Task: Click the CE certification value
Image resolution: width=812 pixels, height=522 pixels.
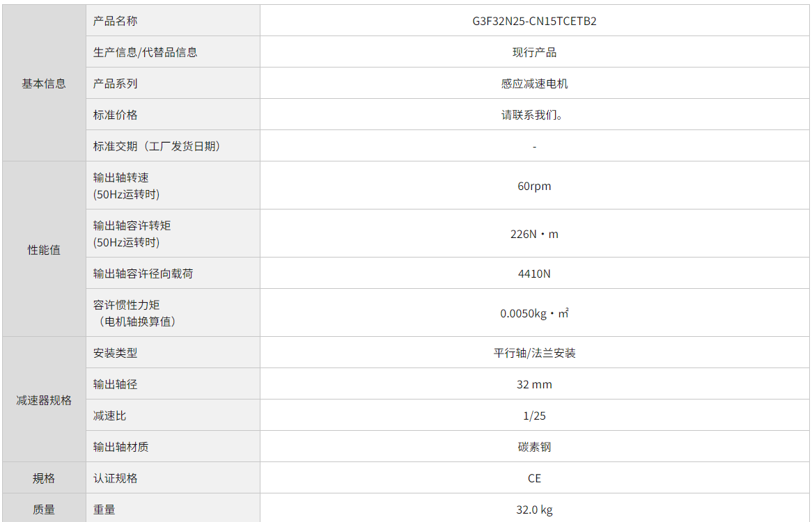Action: pos(534,478)
